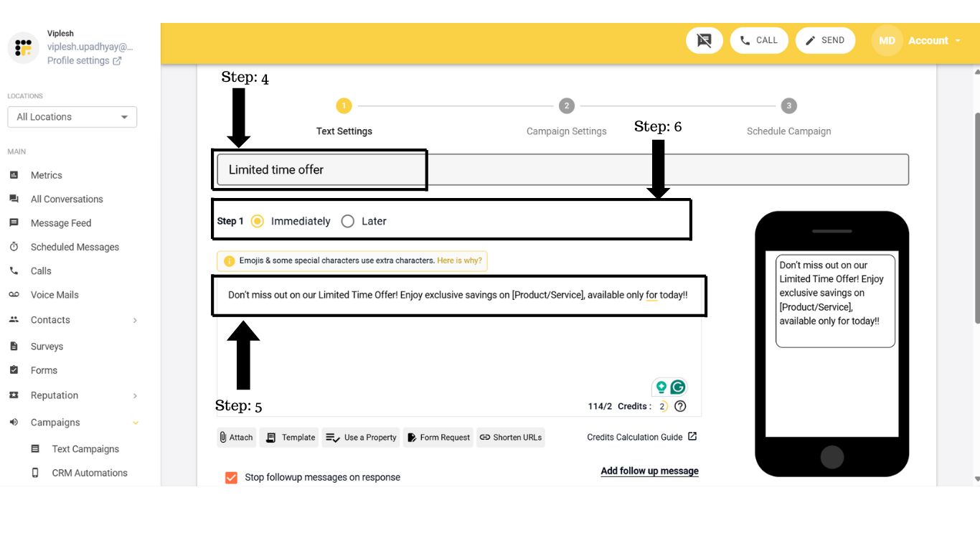
Task: Open the Grammarly icon in the message box
Action: [677, 386]
